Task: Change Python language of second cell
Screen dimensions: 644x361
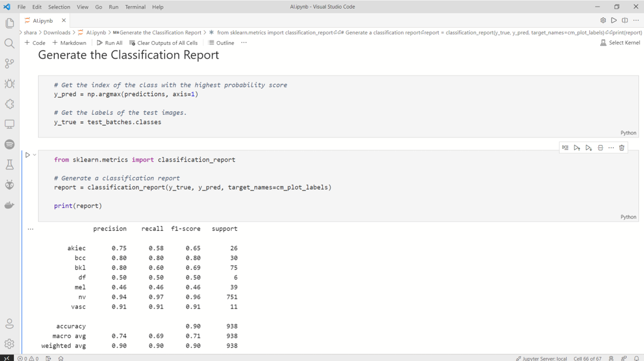Action: point(628,217)
